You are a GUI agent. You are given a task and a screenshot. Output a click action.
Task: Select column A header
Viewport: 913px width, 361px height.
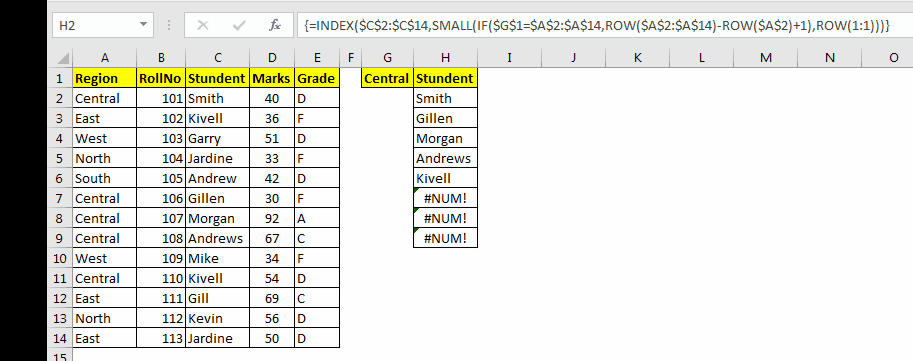(105, 58)
